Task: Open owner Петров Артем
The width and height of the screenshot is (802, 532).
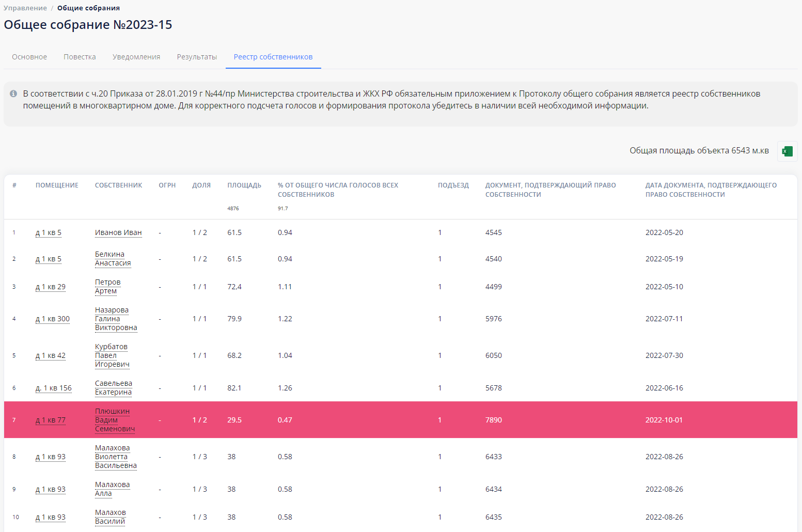Action: (107, 287)
